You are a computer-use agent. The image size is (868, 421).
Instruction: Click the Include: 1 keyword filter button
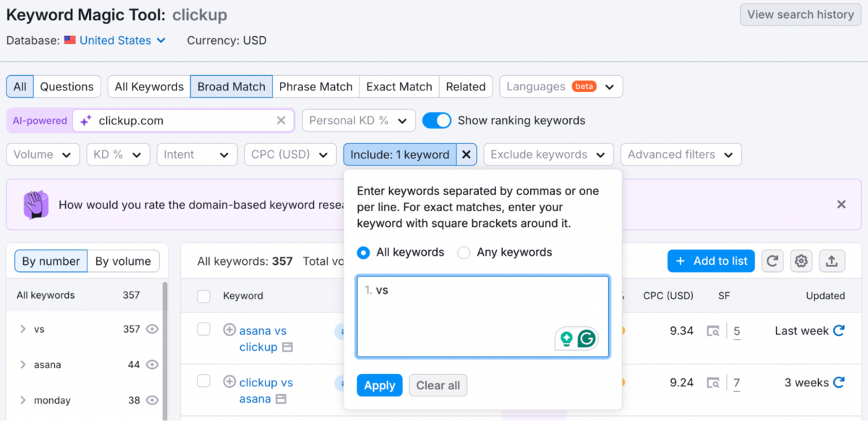click(x=400, y=154)
